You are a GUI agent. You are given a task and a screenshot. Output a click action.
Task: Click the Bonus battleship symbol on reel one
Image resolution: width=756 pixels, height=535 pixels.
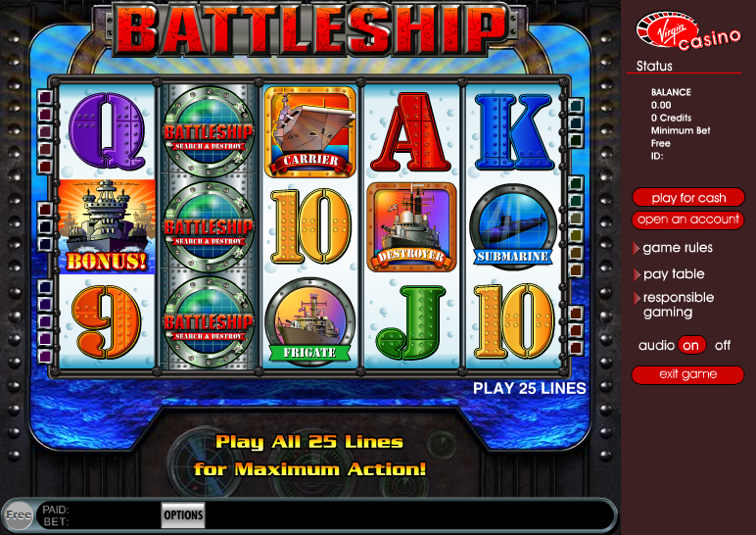click(107, 226)
